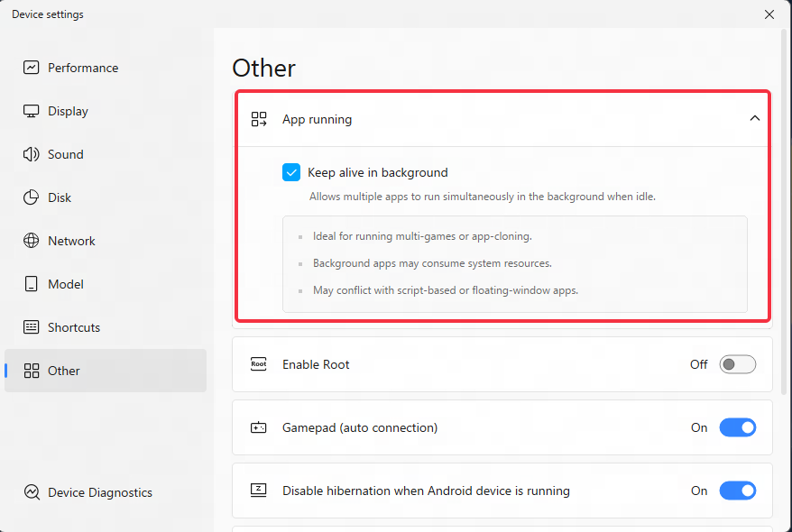
Task: Turn on the Enable Root switch
Action: point(738,364)
